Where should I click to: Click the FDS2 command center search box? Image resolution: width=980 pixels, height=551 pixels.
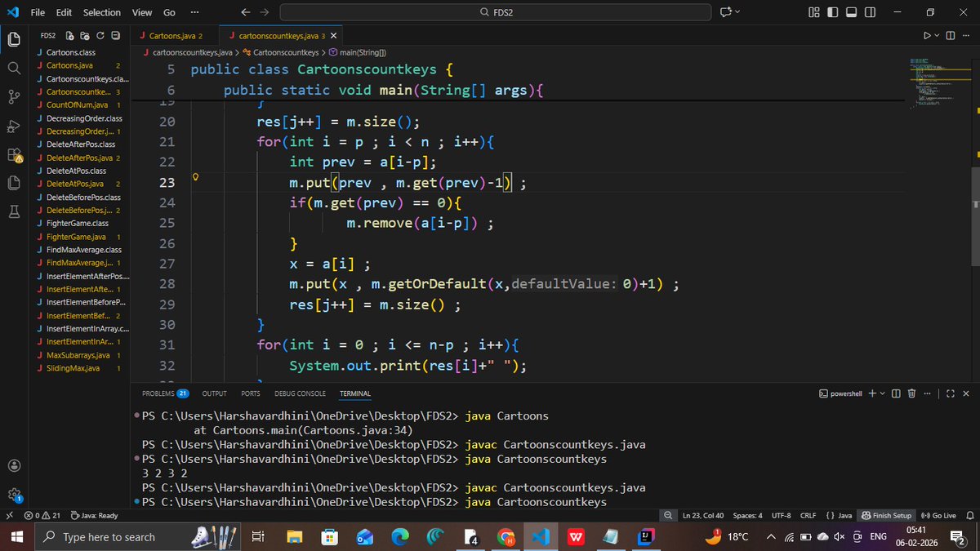coord(497,12)
